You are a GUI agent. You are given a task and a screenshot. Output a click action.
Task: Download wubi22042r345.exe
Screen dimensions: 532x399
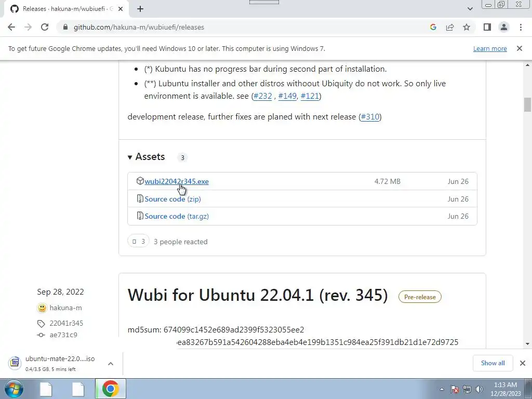(x=177, y=181)
